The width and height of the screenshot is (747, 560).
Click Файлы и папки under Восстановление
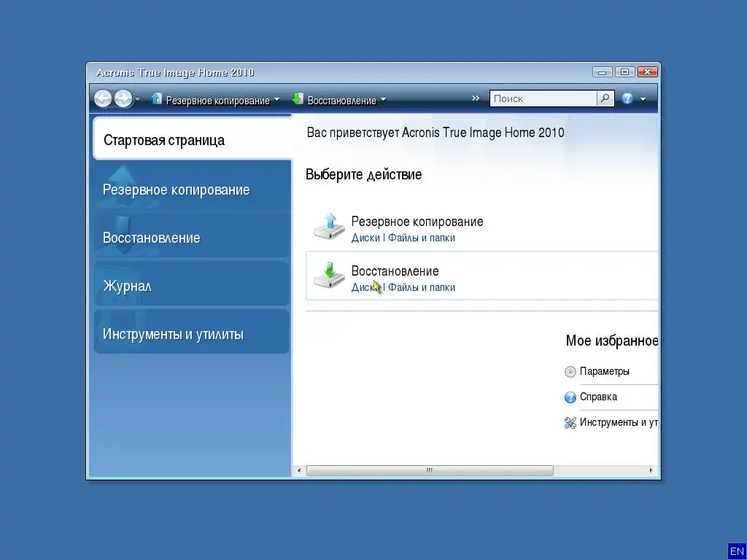422,287
